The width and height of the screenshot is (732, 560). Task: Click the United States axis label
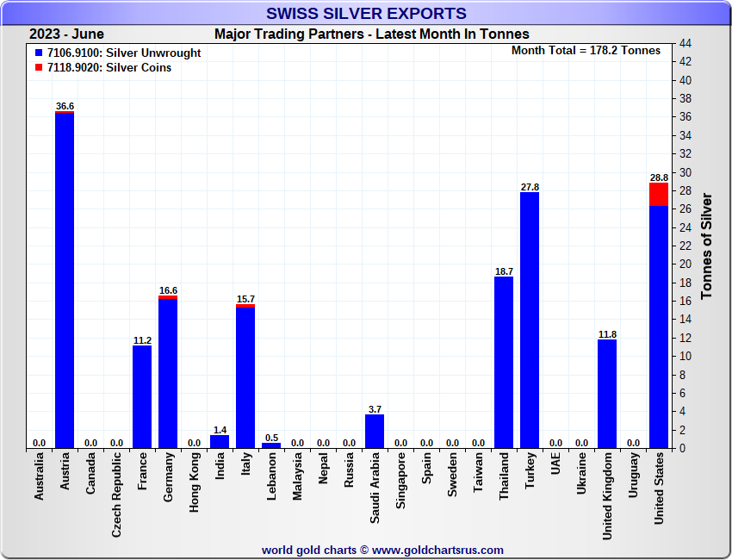pos(659,488)
